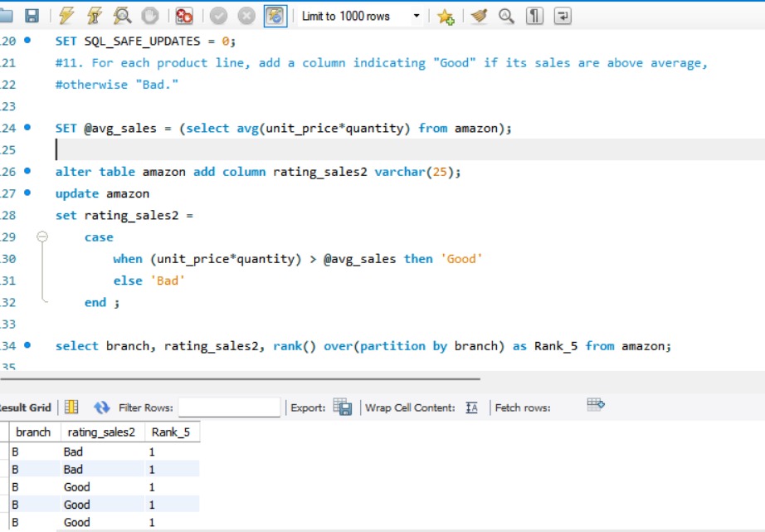Image resolution: width=765 pixels, height=532 pixels.
Task: Click the Result Grid form editor icon
Action: [71, 407]
